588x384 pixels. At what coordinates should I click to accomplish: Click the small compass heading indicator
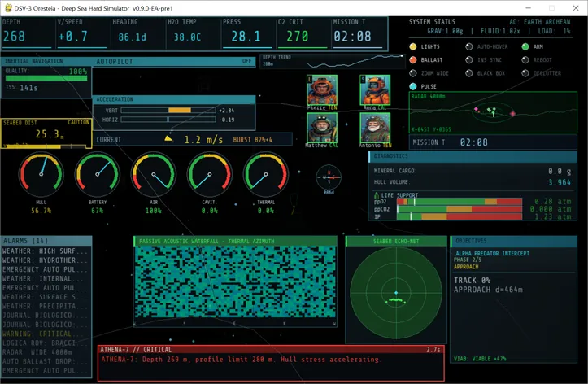(329, 177)
